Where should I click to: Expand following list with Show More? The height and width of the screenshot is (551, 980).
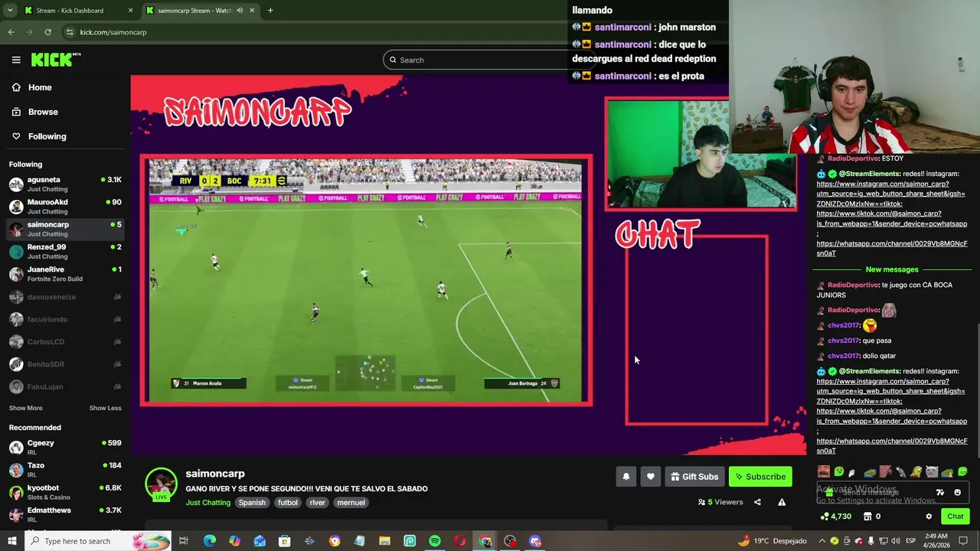tap(26, 408)
